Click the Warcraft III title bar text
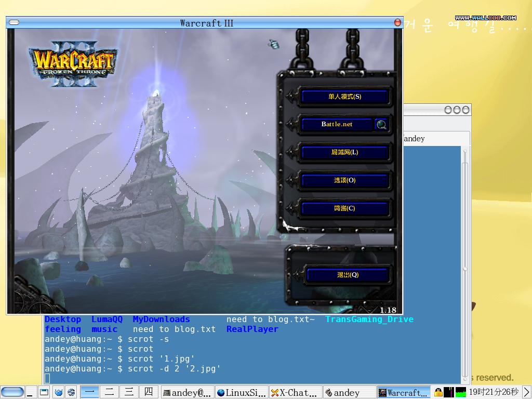 (206, 23)
